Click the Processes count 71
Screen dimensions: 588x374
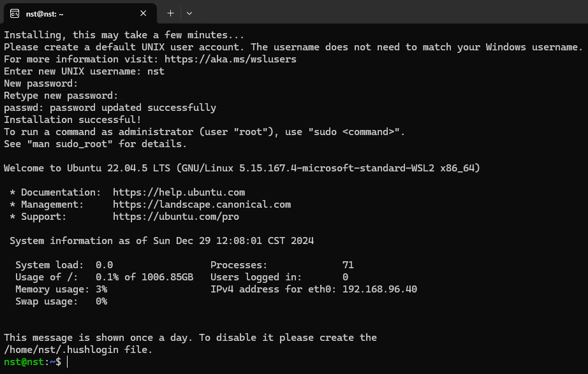348,265
